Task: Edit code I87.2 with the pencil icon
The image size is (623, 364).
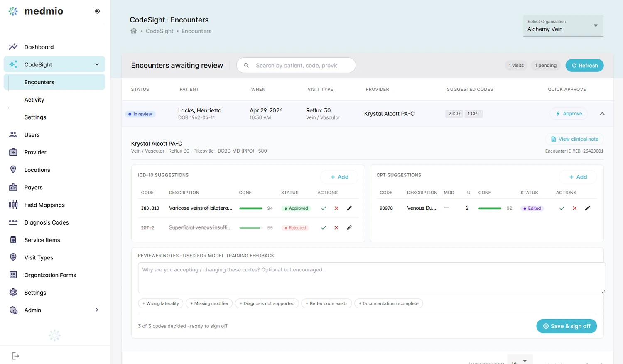Action: 349,228
